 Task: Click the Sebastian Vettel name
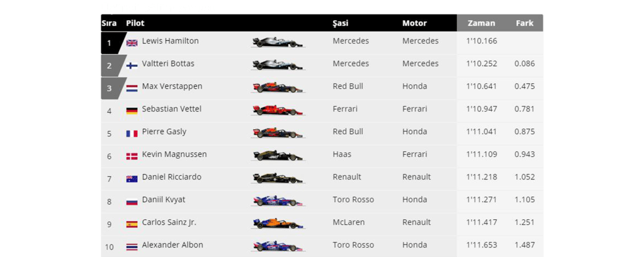[172, 109]
